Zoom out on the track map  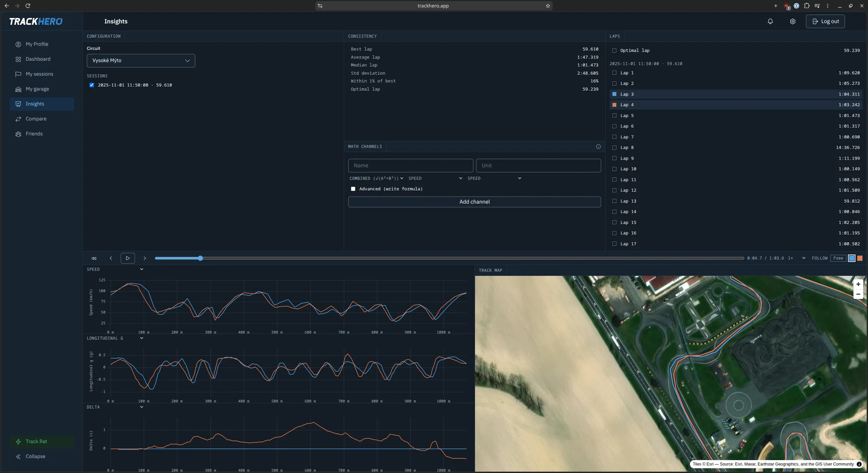858,294
